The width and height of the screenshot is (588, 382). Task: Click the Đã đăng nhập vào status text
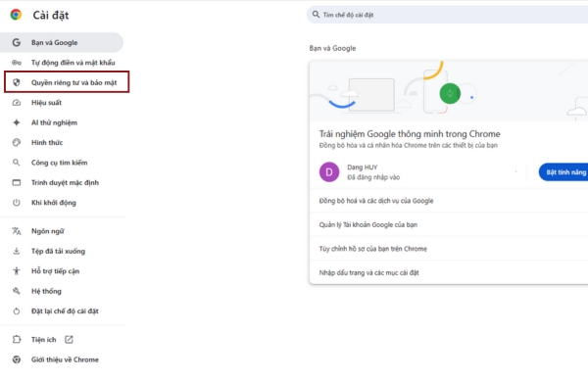click(373, 177)
